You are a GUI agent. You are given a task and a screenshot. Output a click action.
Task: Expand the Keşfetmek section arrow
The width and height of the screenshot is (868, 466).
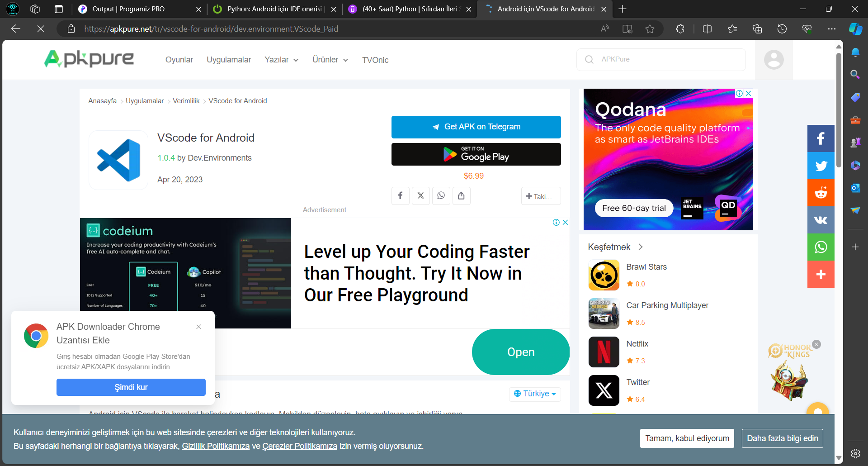pyautogui.click(x=641, y=247)
